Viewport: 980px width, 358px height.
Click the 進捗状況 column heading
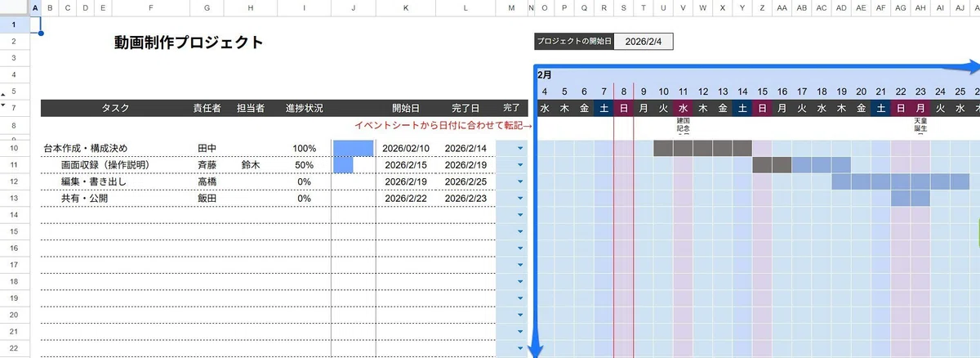click(304, 108)
